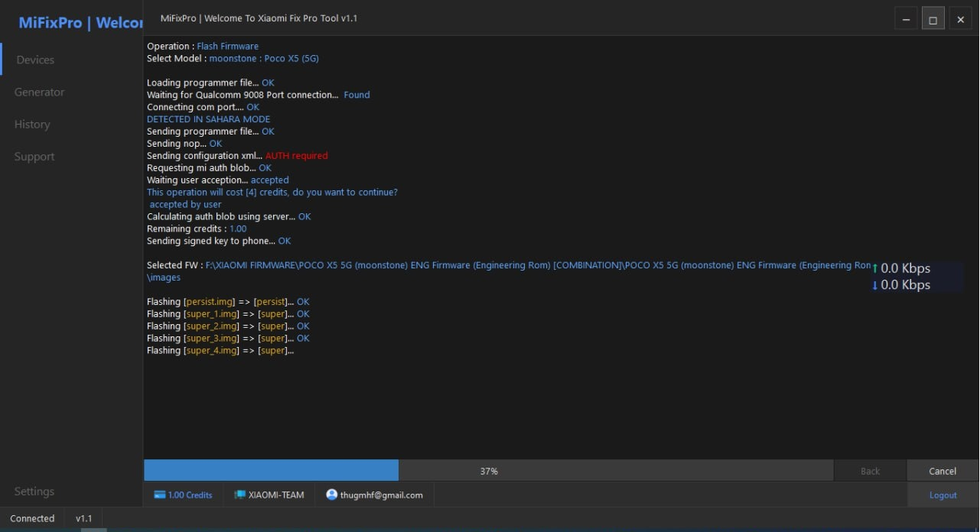Screen dimensions: 980x532
Task: Click the super_2.img flashing log line
Action: 228,326
